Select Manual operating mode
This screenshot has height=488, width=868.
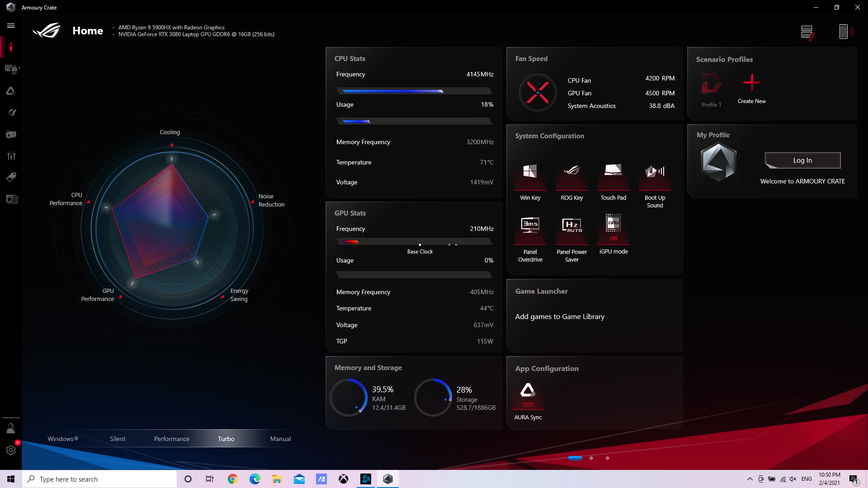point(280,438)
